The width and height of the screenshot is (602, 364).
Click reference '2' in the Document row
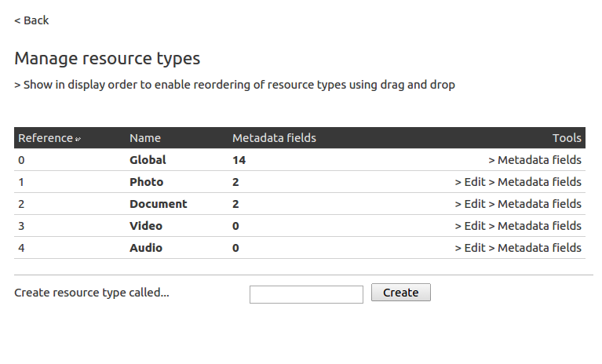point(21,204)
